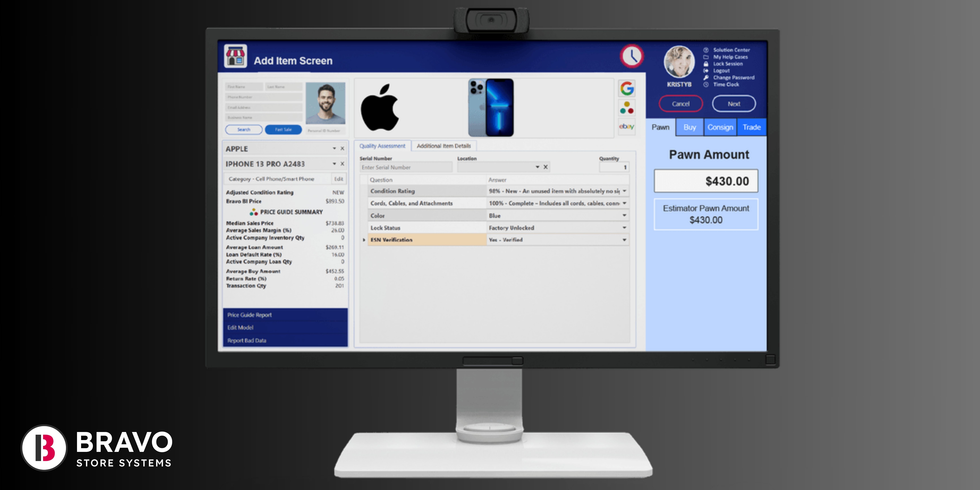Click the Lock Session padlock icon
The image size is (980, 490).
click(x=706, y=64)
